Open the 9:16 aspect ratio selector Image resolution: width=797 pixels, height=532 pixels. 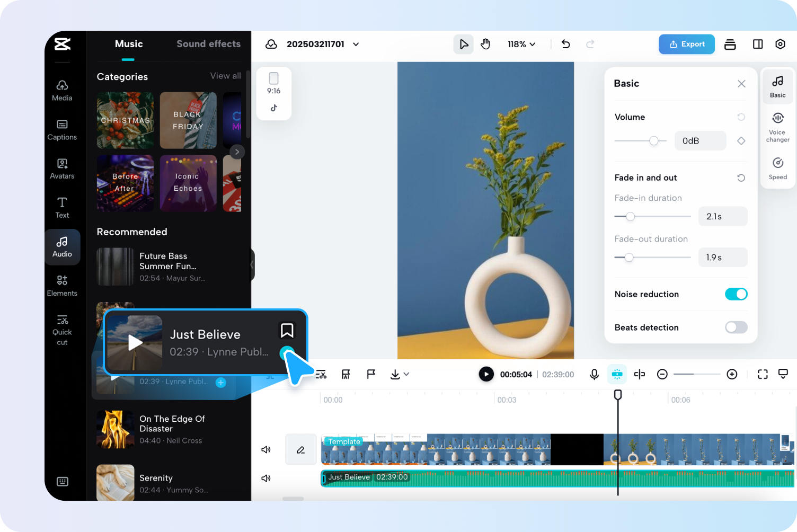click(273, 84)
